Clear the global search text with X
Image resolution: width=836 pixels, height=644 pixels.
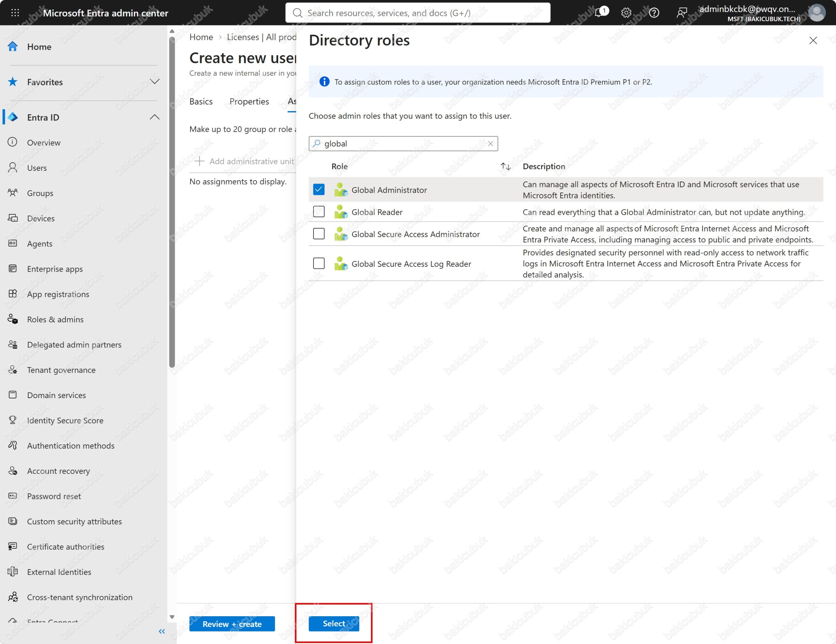point(490,144)
